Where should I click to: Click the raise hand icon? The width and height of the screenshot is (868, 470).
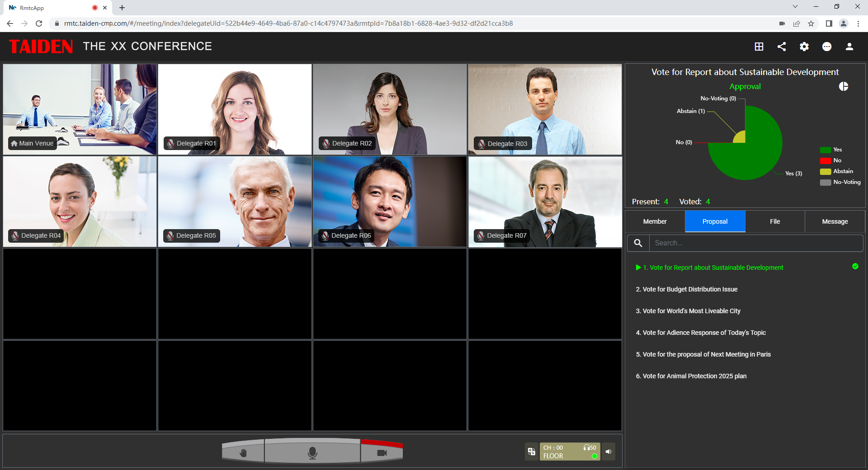(243, 451)
